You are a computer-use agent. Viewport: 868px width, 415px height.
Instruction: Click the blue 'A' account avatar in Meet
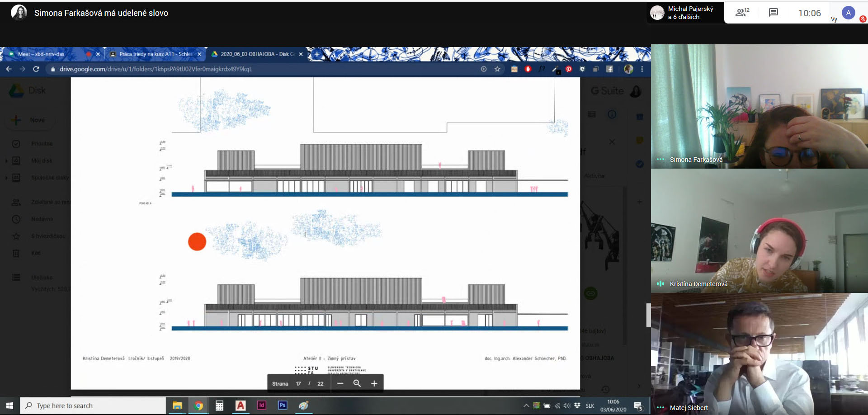(x=848, y=13)
